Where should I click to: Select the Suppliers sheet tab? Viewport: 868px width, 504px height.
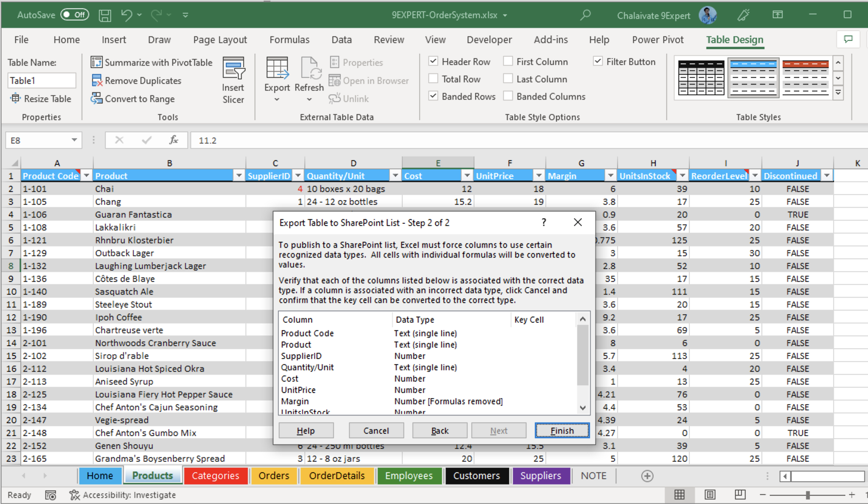[541, 475]
